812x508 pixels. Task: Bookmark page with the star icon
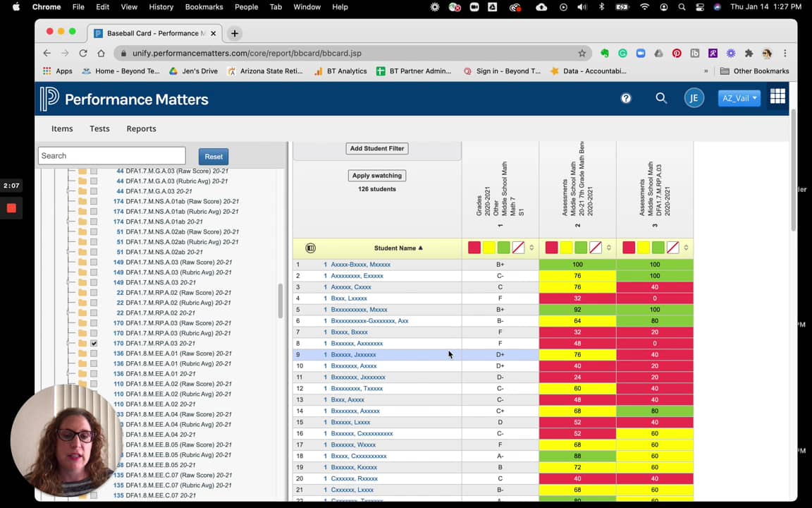click(x=582, y=53)
